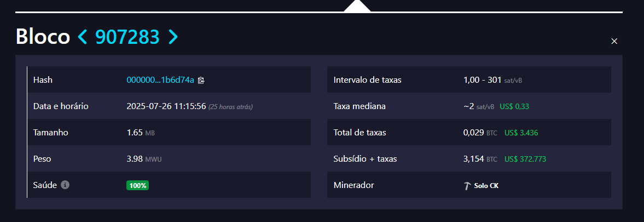Image resolution: width=644 pixels, height=222 pixels.
Task: Select the weight value 3.98 MWU
Action: tap(144, 159)
